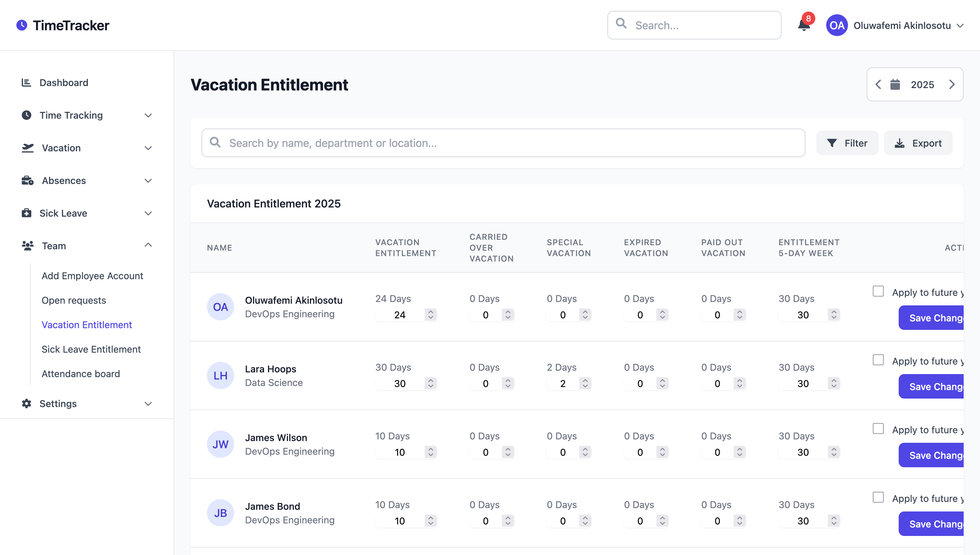Tick Apply to future for Oluwafemi Akinlosotu
980x555 pixels.
878,291
